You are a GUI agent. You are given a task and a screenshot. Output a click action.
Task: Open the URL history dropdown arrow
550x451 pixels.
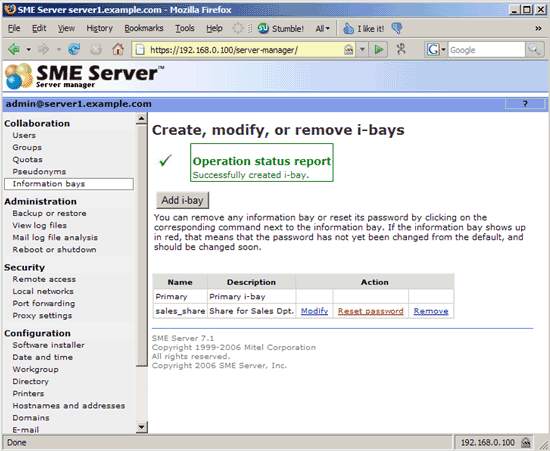362,49
